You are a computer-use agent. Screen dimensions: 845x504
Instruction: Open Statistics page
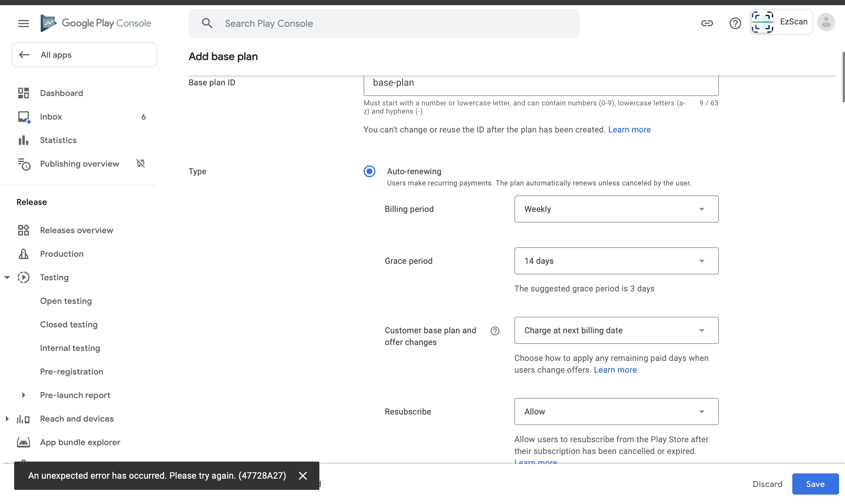[x=58, y=140]
